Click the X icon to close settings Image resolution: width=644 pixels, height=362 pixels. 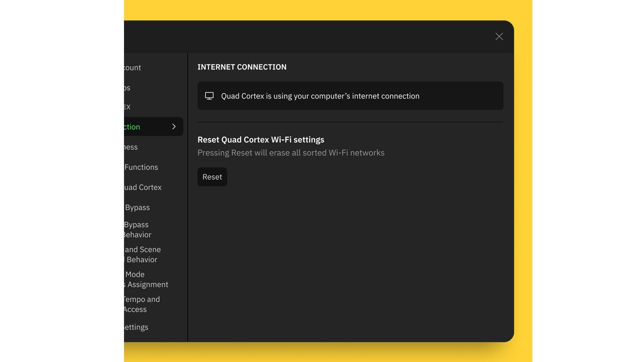tap(499, 36)
